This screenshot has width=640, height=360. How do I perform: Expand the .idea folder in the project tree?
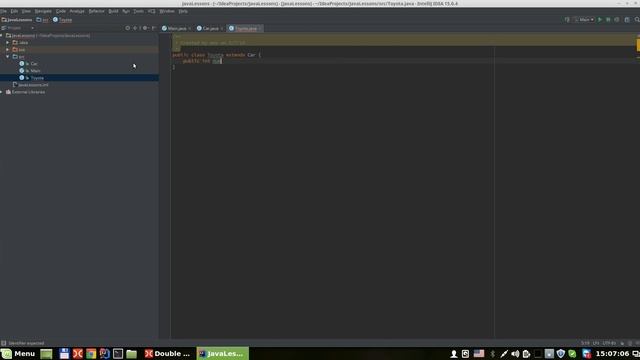click(x=8, y=42)
